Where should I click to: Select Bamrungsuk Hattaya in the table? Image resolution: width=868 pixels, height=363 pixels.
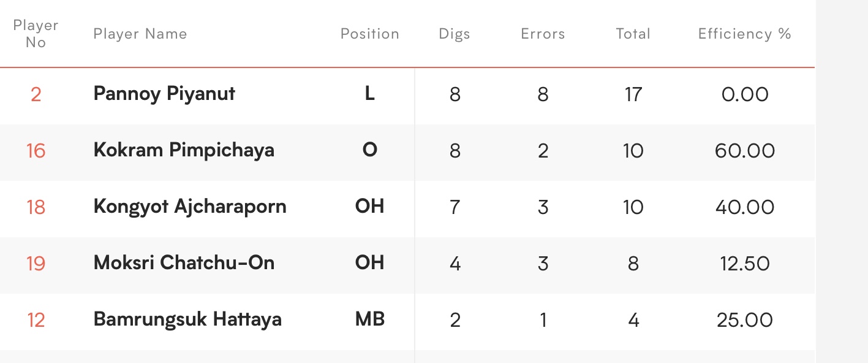pyautogui.click(x=187, y=319)
